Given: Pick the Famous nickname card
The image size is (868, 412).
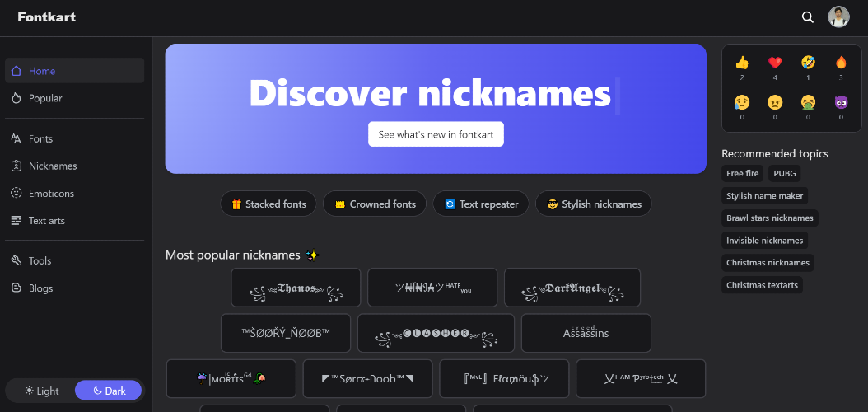Looking at the screenshot, I should pos(504,379).
